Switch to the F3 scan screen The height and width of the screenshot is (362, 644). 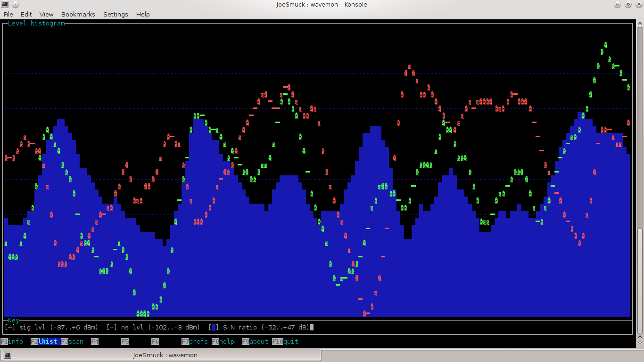coord(72,341)
